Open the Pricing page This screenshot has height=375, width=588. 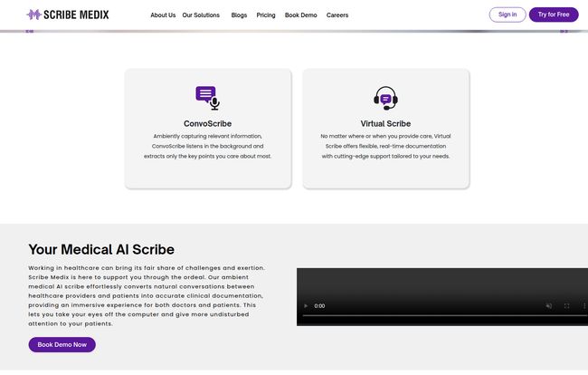pyautogui.click(x=266, y=15)
